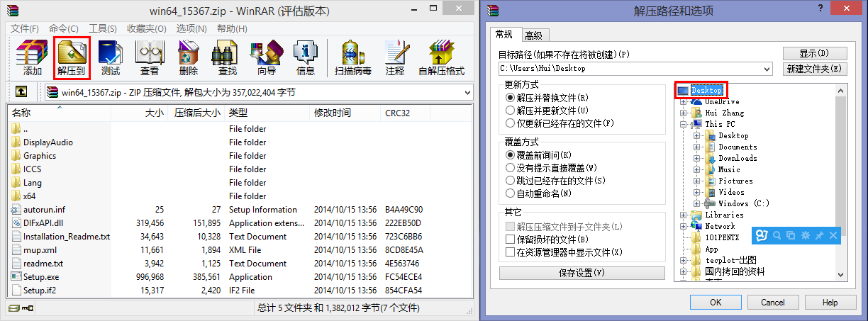Click the key icon in WinRAR status bar
868x321 pixels.
(28, 308)
